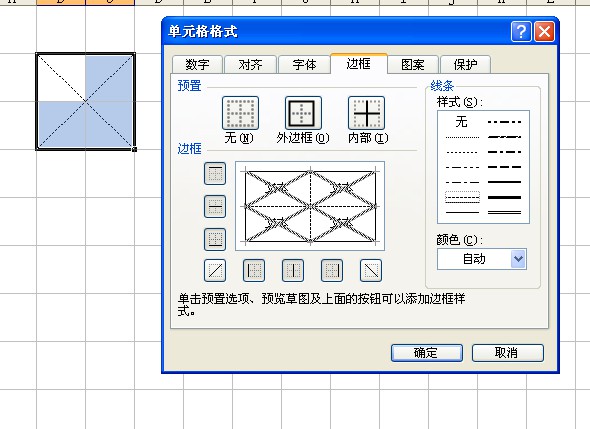The width and height of the screenshot is (590, 429).
Task: Choose the thin solid line style
Action: pos(462,213)
